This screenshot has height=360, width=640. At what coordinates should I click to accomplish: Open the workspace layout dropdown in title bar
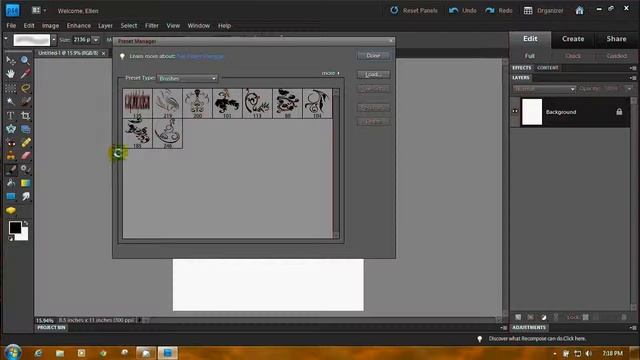(39, 10)
